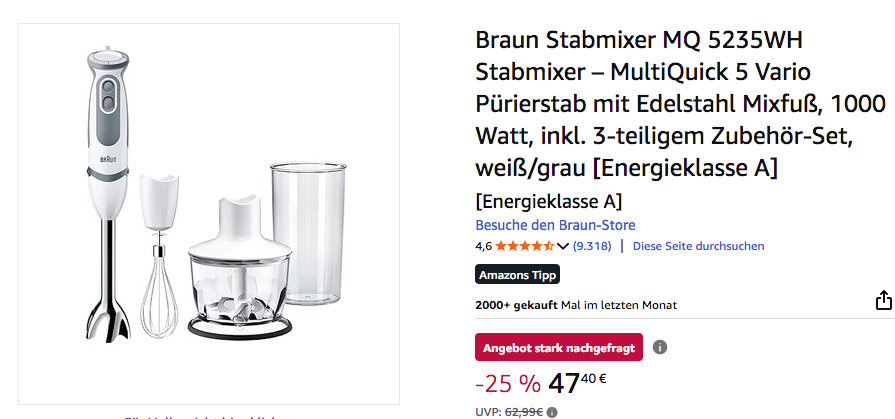Click Energieklasse A label below title
The image size is (895, 419).
point(548,201)
